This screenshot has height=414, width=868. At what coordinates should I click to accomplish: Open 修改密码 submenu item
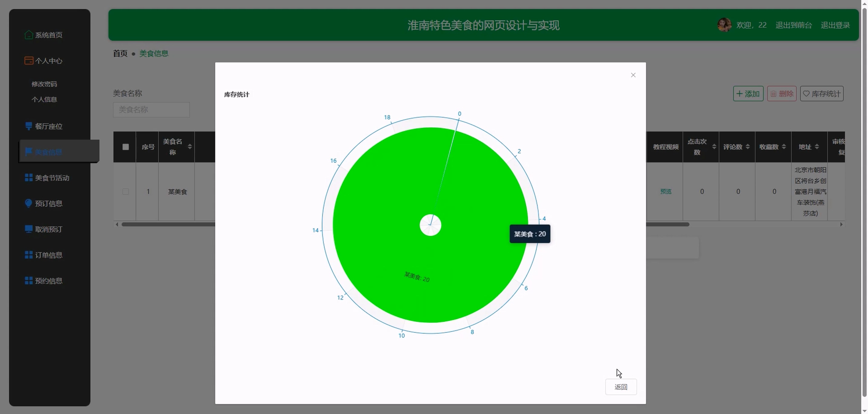[x=44, y=84]
